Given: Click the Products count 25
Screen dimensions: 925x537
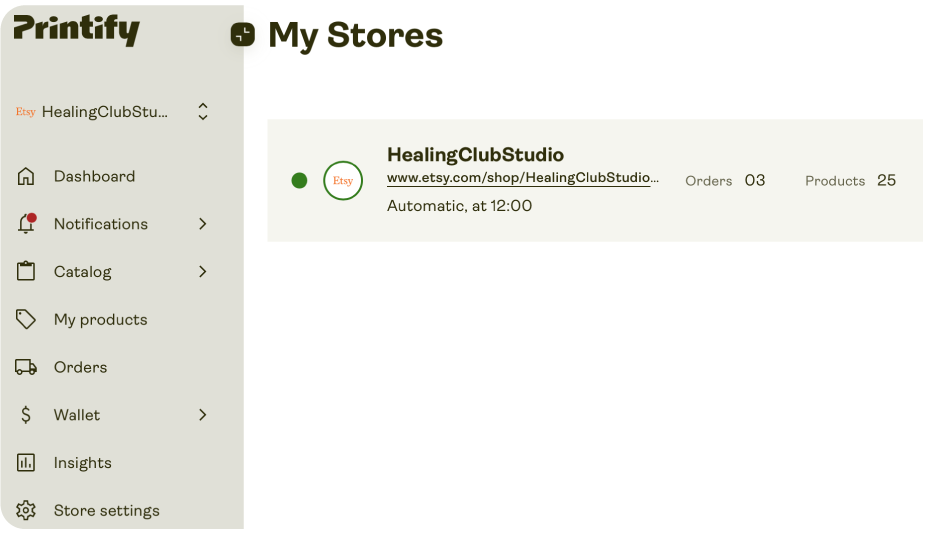Looking at the screenshot, I should tap(886, 181).
